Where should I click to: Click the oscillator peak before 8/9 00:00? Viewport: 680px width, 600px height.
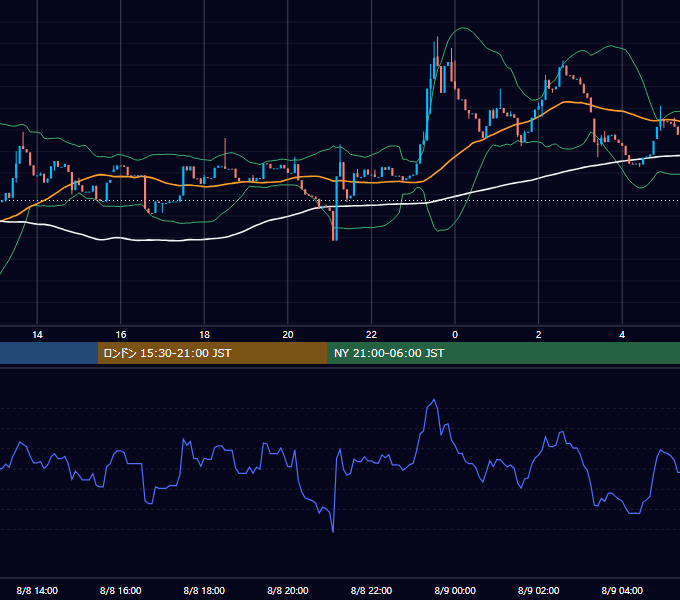point(434,399)
